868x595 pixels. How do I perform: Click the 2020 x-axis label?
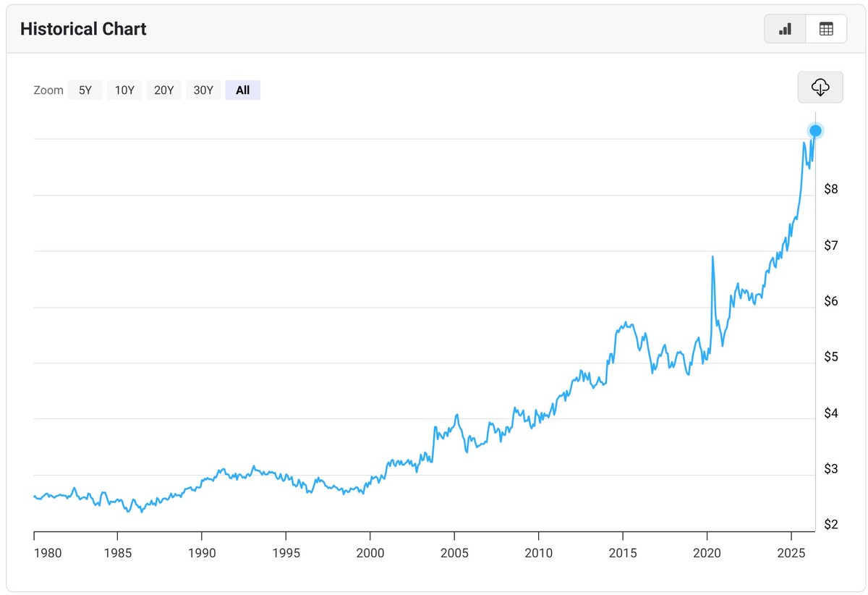click(x=707, y=554)
